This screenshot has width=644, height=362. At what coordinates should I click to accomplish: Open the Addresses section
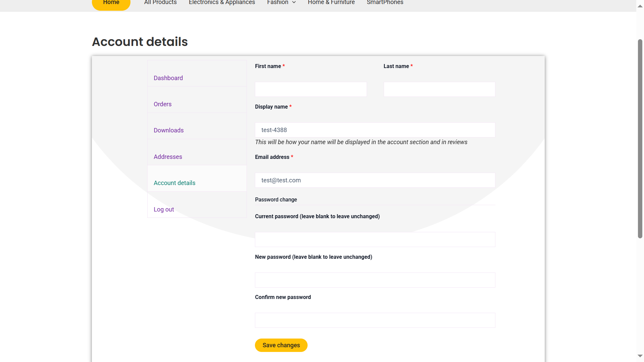[x=168, y=157]
